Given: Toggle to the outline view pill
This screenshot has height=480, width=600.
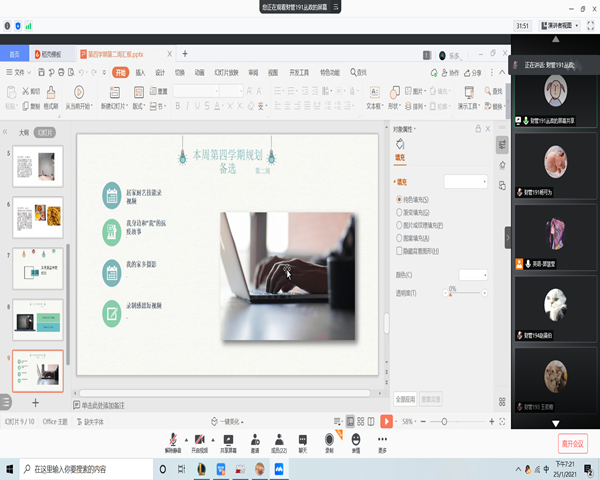Looking at the screenshot, I should click(24, 132).
